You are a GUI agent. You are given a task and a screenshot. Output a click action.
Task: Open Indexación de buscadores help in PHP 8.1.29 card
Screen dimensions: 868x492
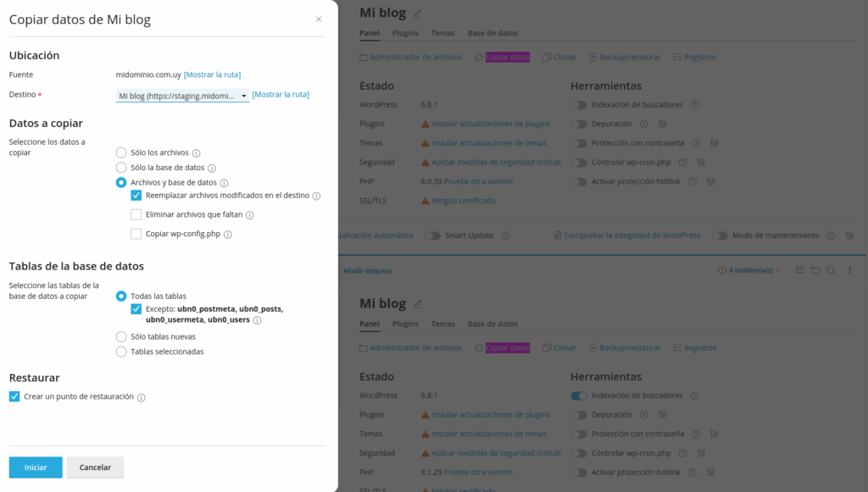pyautogui.click(x=694, y=395)
